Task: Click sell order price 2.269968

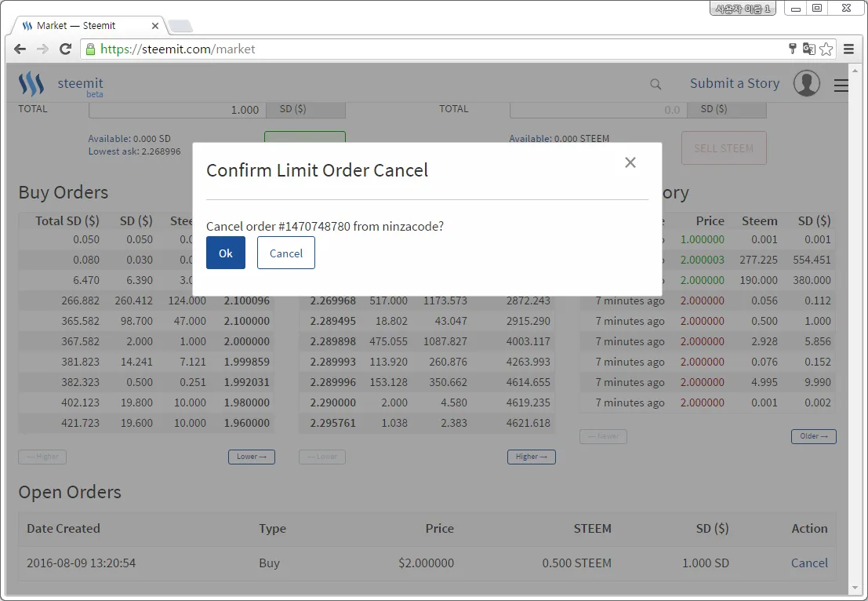Action: (332, 300)
